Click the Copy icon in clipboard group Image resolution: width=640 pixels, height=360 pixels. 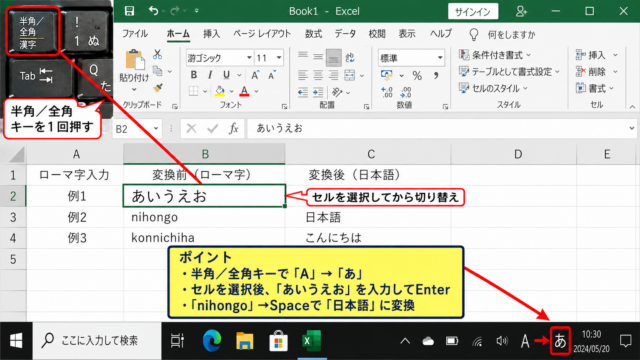pyautogui.click(x=158, y=71)
